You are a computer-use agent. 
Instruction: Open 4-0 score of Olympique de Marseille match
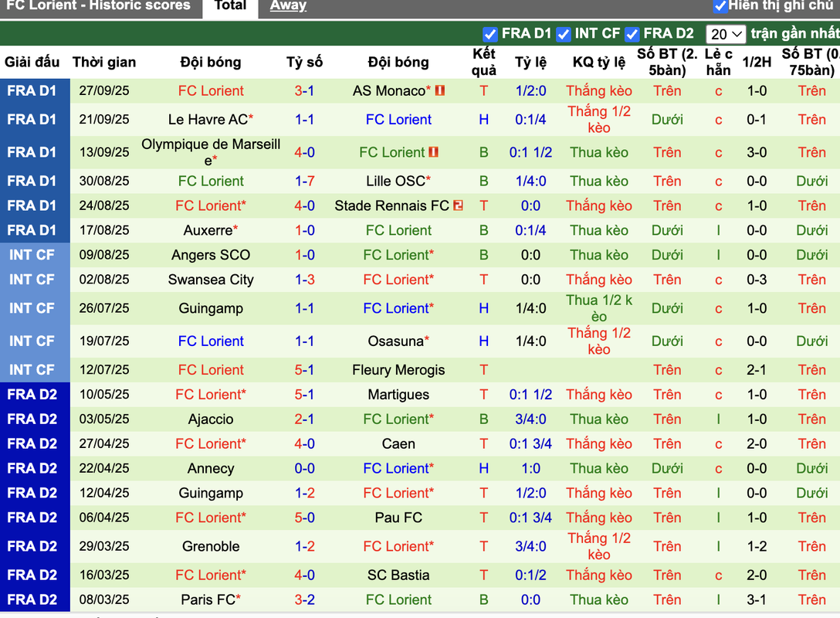pos(304,152)
